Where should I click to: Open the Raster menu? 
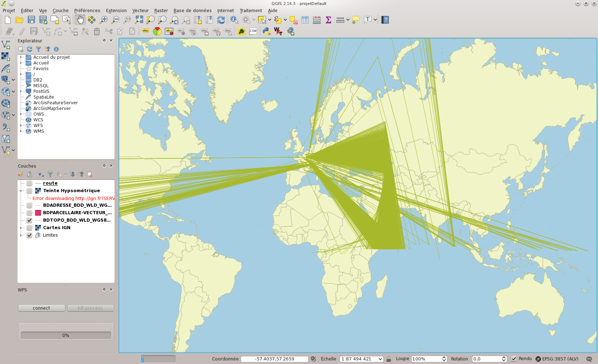161,11
